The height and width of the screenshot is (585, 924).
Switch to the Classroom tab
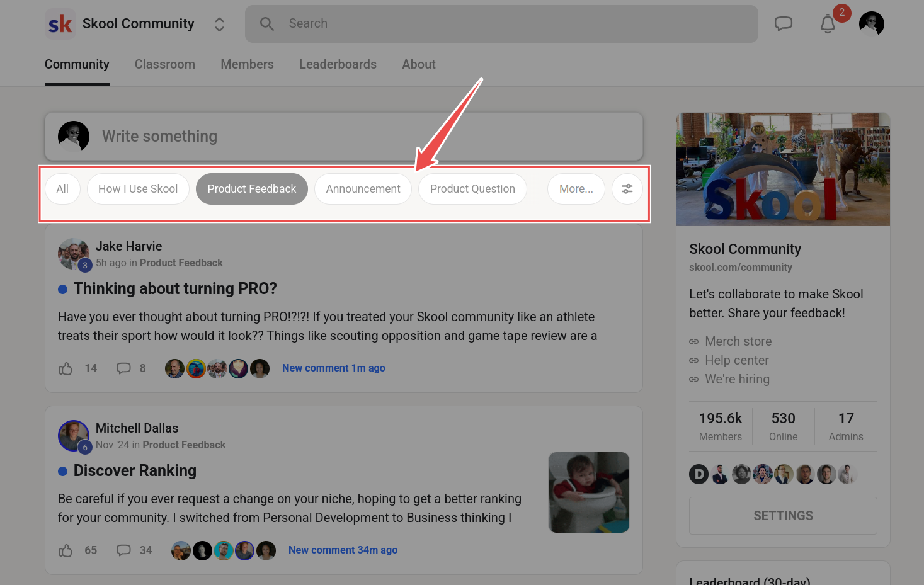tap(165, 64)
